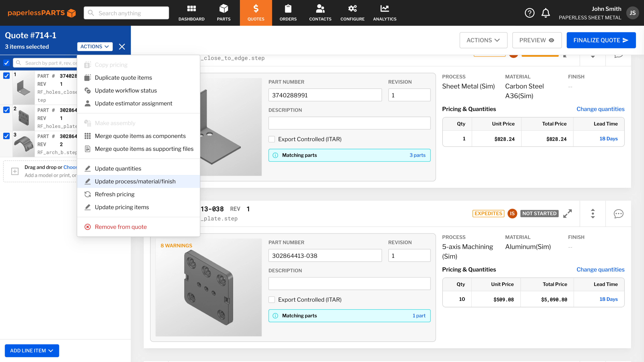This screenshot has height=362, width=644.
Task: Expand the ADD LINE ITEM dropdown
Action: pos(32,350)
